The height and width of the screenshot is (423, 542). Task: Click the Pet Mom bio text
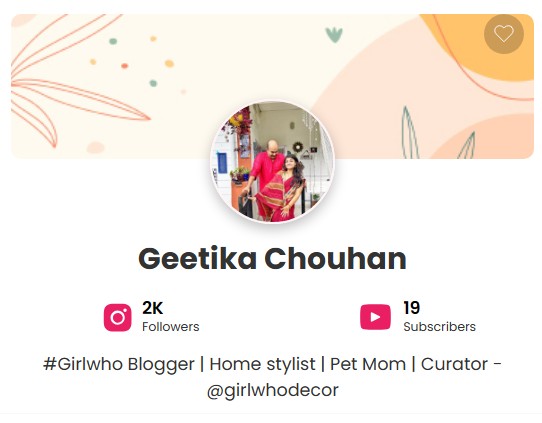coord(368,364)
